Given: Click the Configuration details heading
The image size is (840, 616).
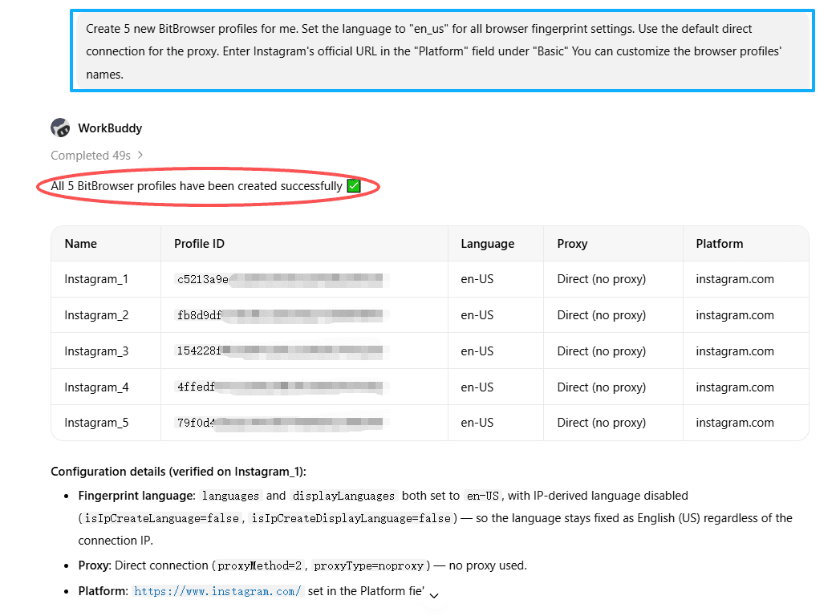Looking at the screenshot, I should coord(178,472).
